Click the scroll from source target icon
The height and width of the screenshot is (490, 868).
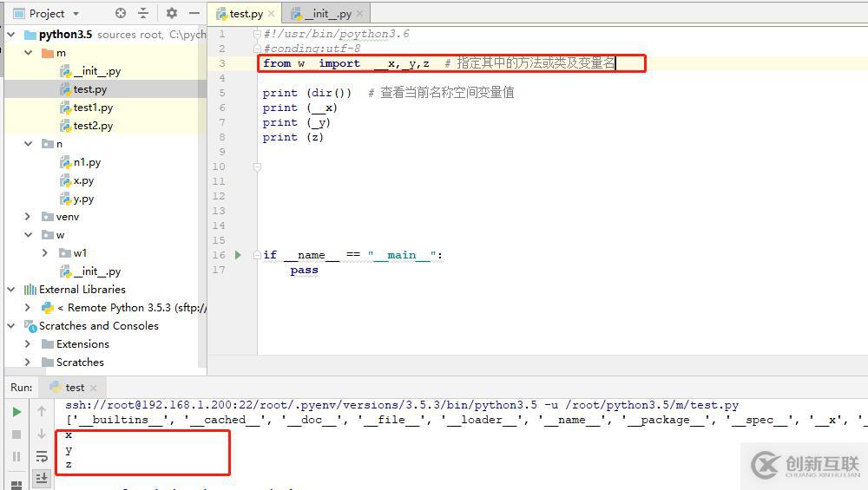click(120, 13)
